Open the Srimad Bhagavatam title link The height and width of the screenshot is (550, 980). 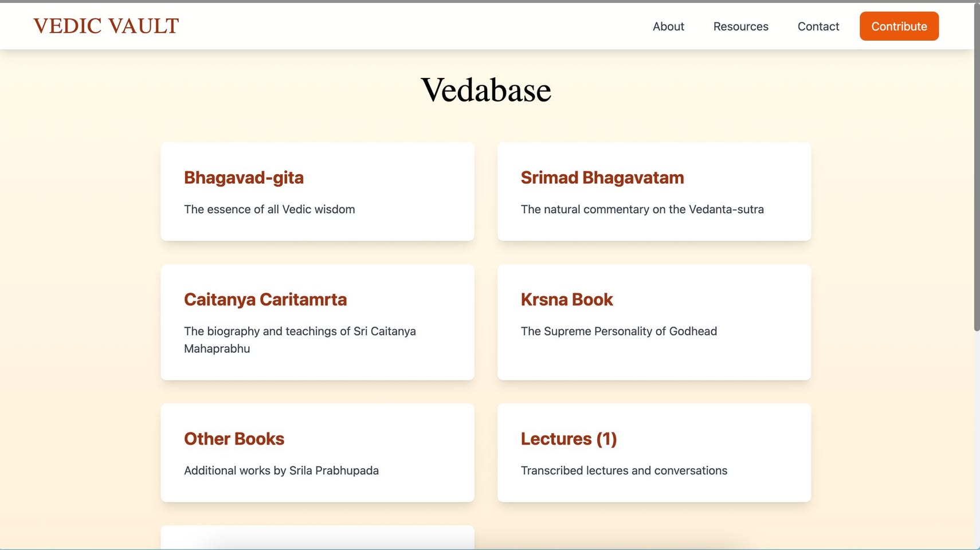click(x=602, y=178)
